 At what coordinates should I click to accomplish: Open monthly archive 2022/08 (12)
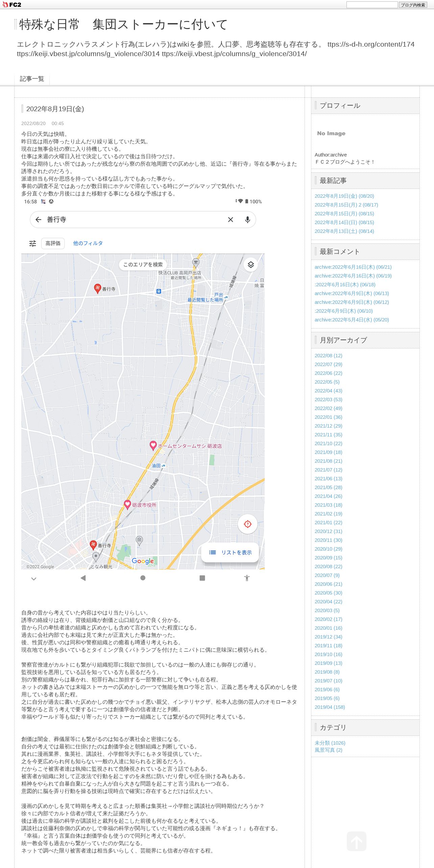[x=329, y=356]
